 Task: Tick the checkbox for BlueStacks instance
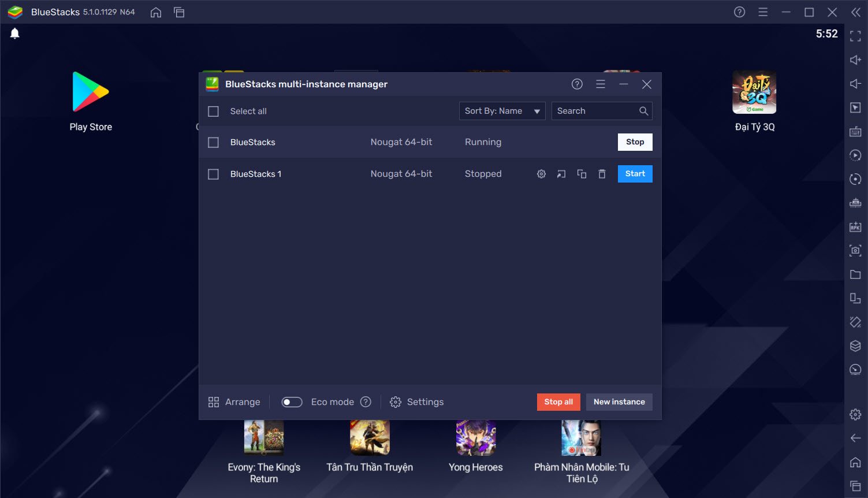[213, 142]
